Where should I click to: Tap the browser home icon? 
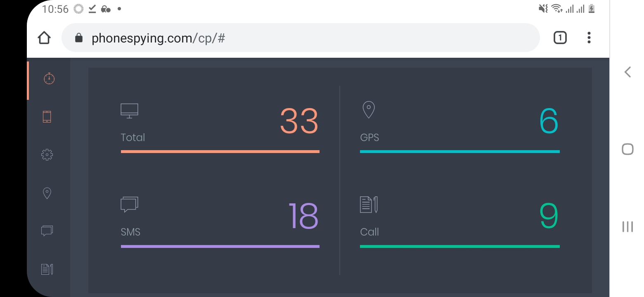(x=44, y=38)
